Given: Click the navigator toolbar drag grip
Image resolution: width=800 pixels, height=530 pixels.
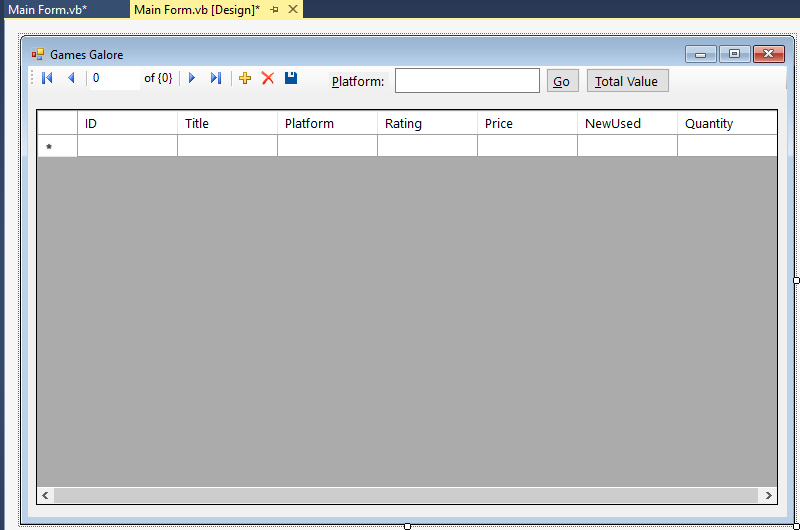Looking at the screenshot, I should coord(32,78).
